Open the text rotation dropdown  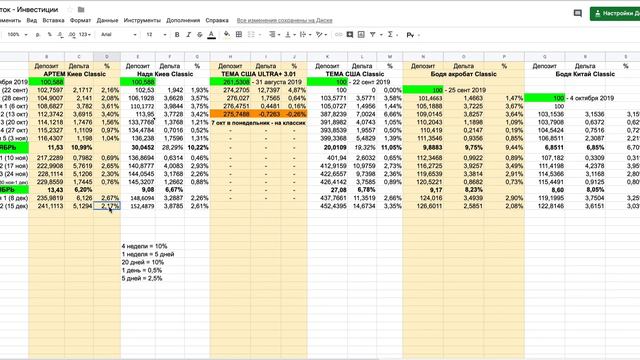coord(322,35)
